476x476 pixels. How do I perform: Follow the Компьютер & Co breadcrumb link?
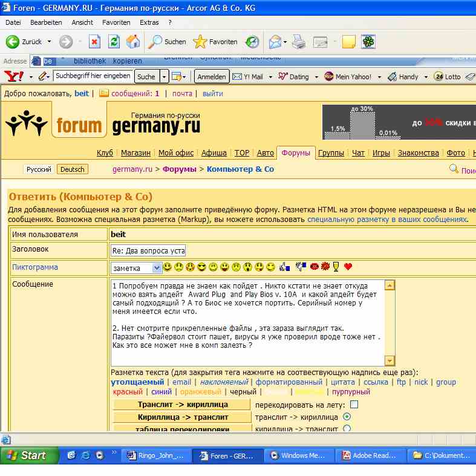click(240, 169)
